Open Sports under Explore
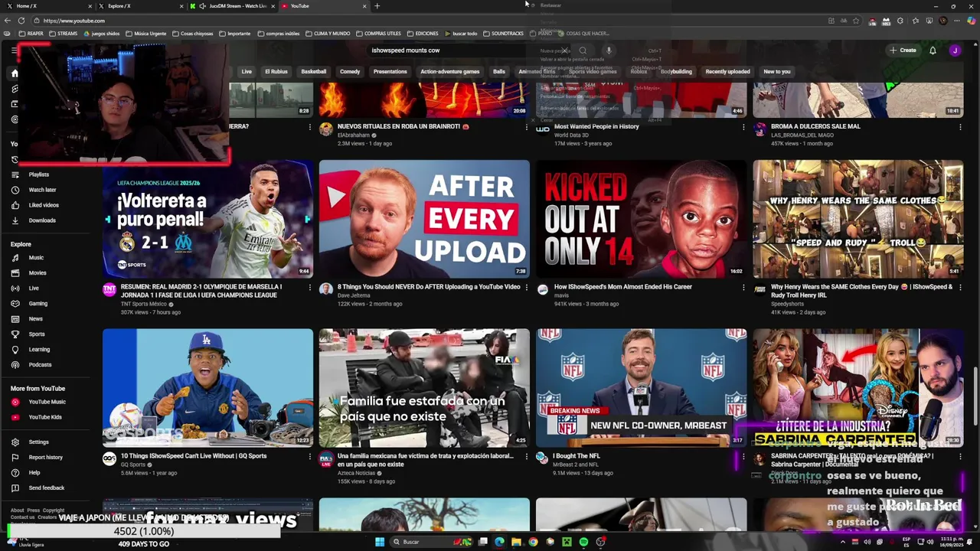 37,334
